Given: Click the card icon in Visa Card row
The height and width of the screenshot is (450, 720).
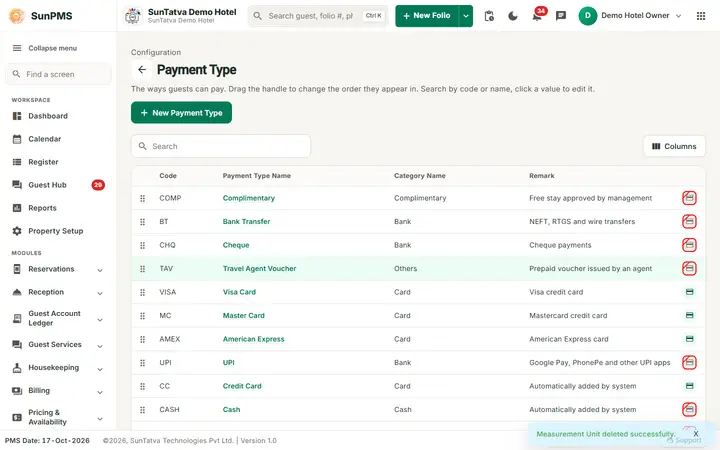Looking at the screenshot, I should pos(689,292).
